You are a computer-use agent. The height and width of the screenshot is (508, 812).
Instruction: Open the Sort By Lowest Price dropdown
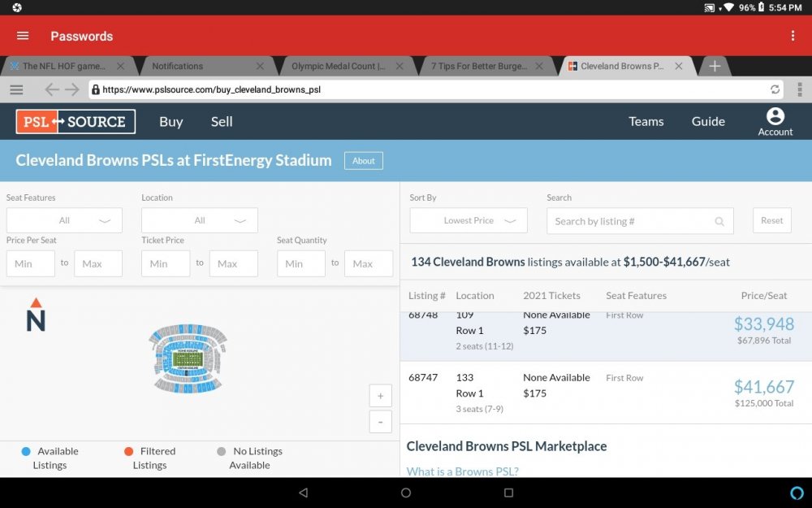point(469,220)
